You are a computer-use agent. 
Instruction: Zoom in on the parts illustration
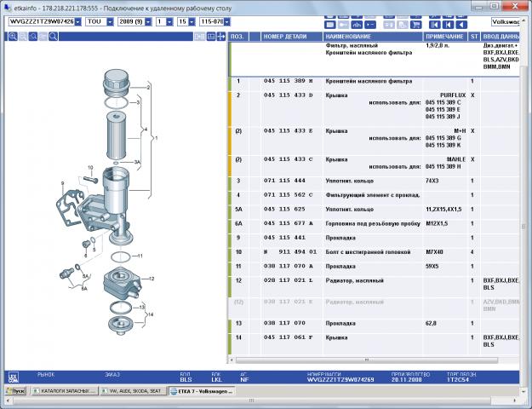coord(13,37)
